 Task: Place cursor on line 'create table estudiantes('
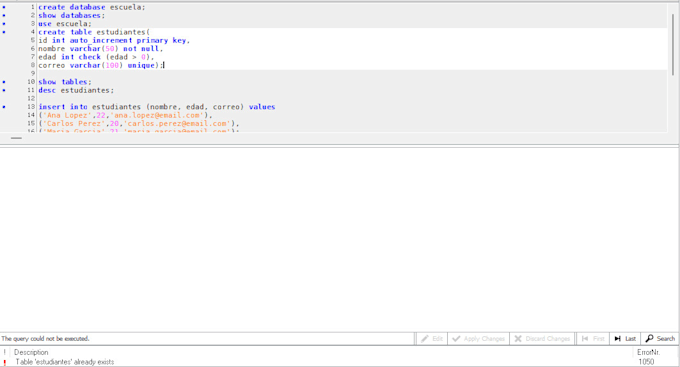pos(94,32)
